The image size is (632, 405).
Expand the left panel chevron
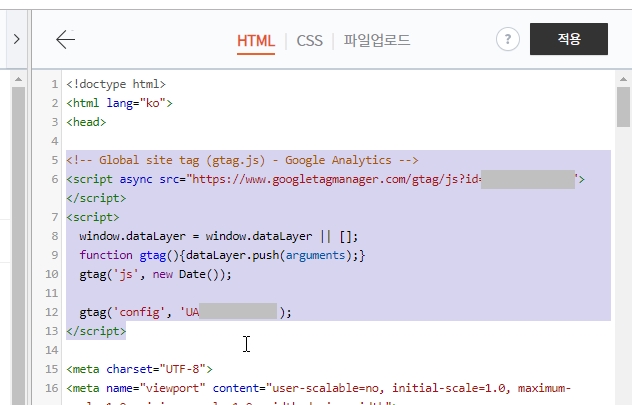coord(17,39)
